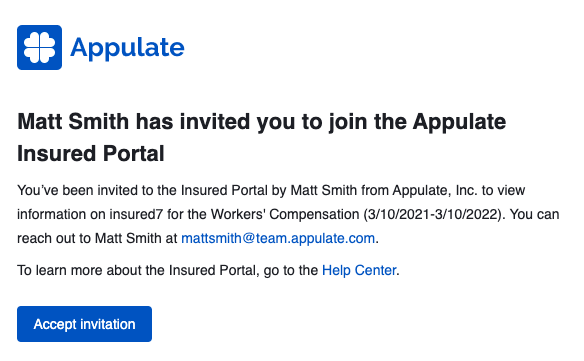
Task: Click the 'Appulate, Inc.' company name text
Action: point(435,190)
